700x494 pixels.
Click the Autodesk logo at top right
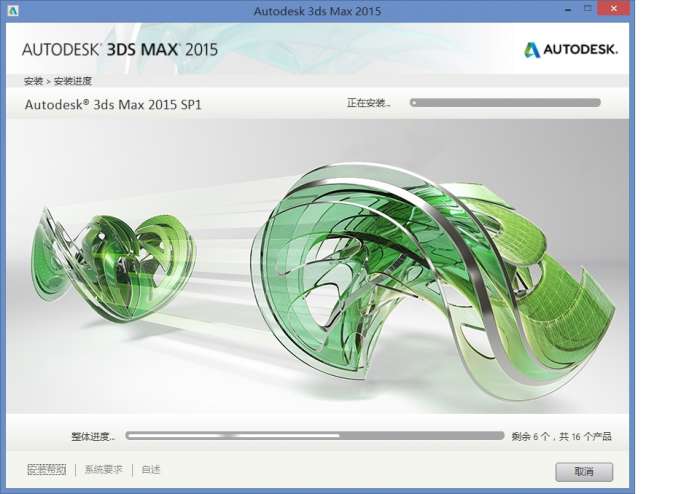click(571, 50)
